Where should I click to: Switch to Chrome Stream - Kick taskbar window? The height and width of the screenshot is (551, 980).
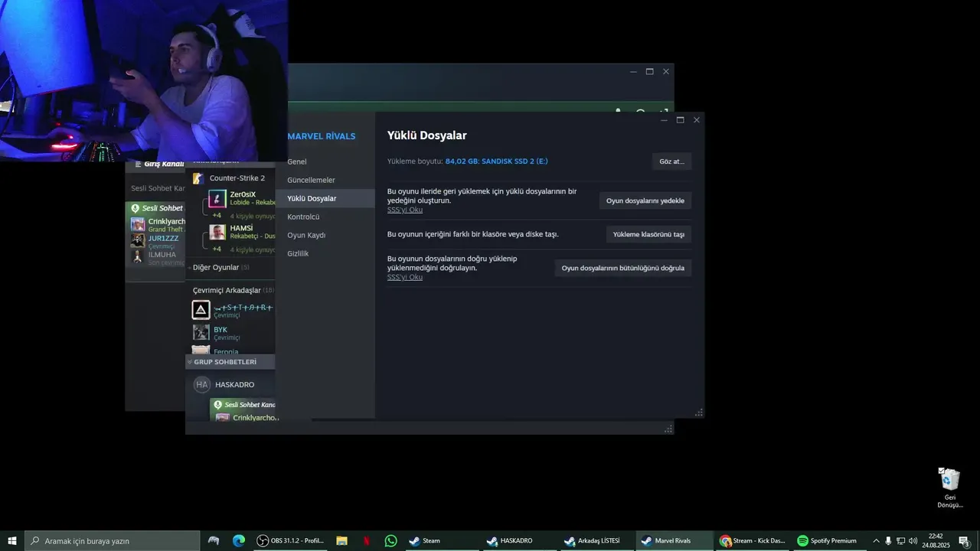coord(752,540)
